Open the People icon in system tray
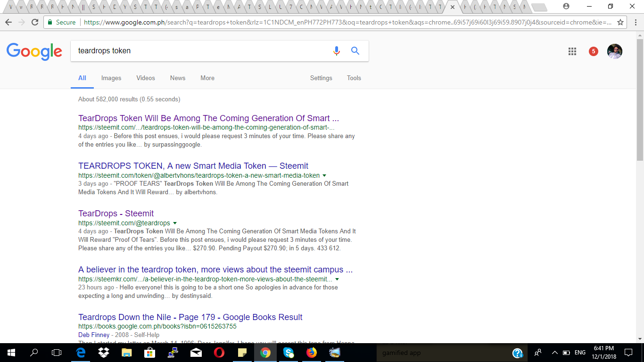Image resolution: width=644 pixels, height=362 pixels. 538,353
